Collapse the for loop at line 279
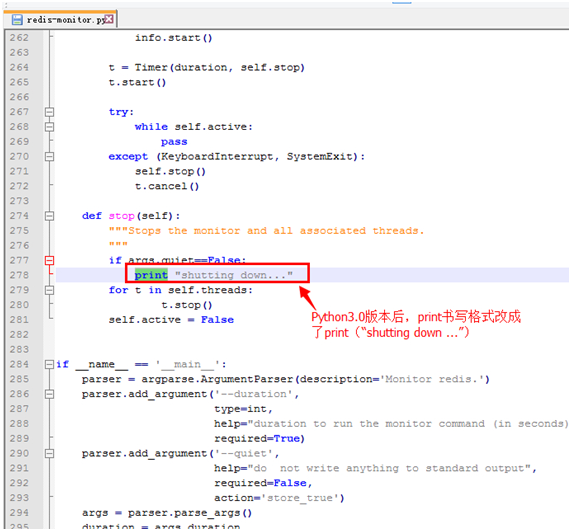The height and width of the screenshot is (531, 571). tap(50, 290)
